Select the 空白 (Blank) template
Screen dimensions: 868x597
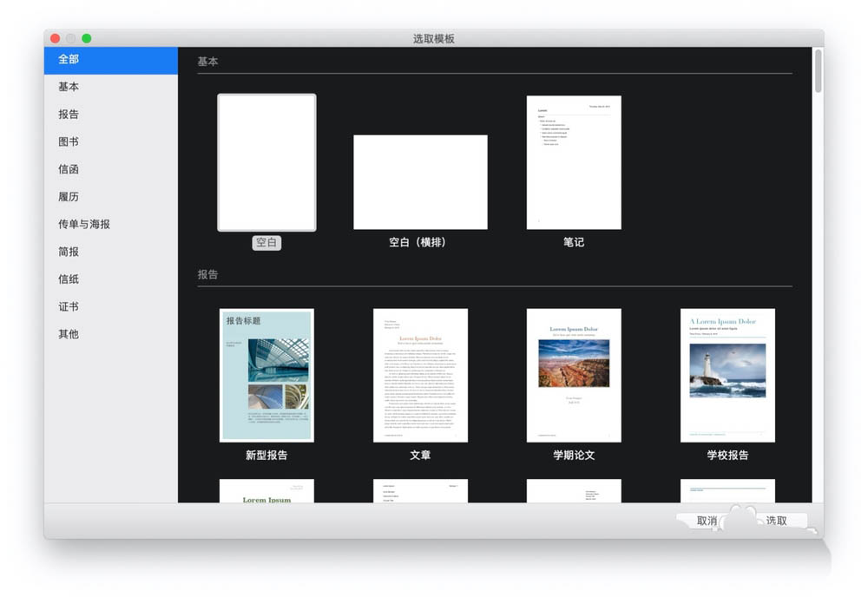(266, 163)
